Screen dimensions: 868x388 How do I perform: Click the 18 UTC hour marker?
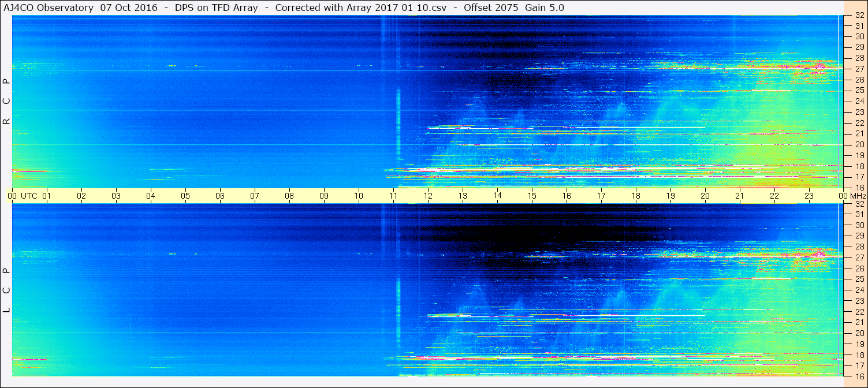click(x=636, y=196)
